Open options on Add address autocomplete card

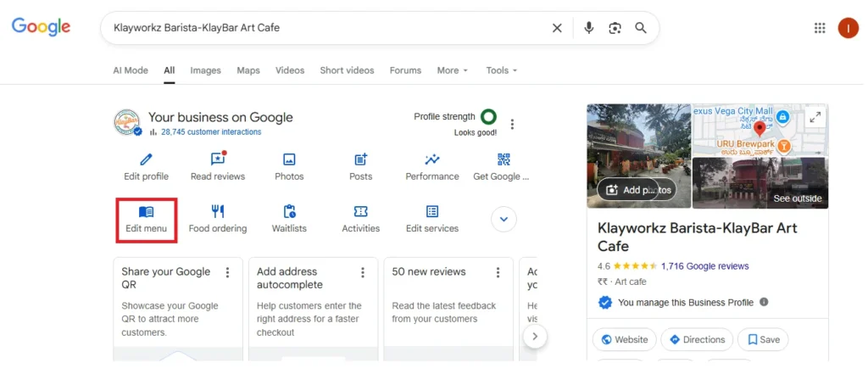click(x=363, y=272)
